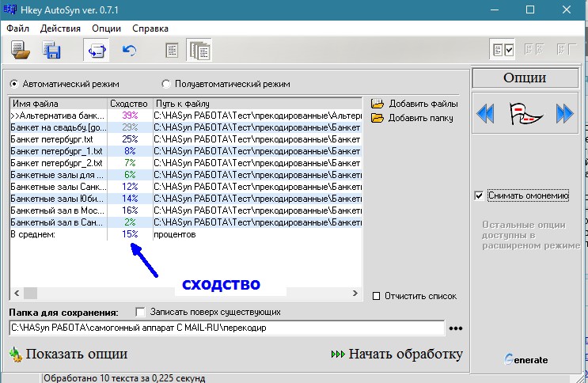Click the Показать опции gear icon
The width and height of the screenshot is (588, 383).
(x=16, y=355)
